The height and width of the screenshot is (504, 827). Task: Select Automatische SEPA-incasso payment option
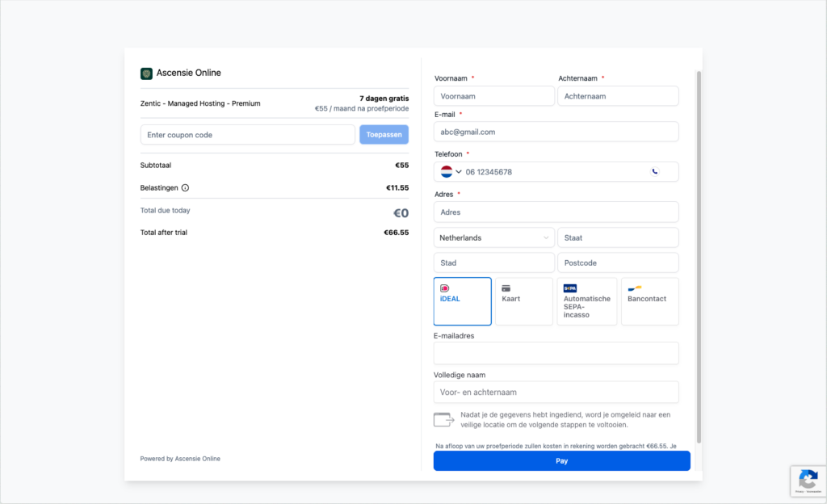point(586,301)
